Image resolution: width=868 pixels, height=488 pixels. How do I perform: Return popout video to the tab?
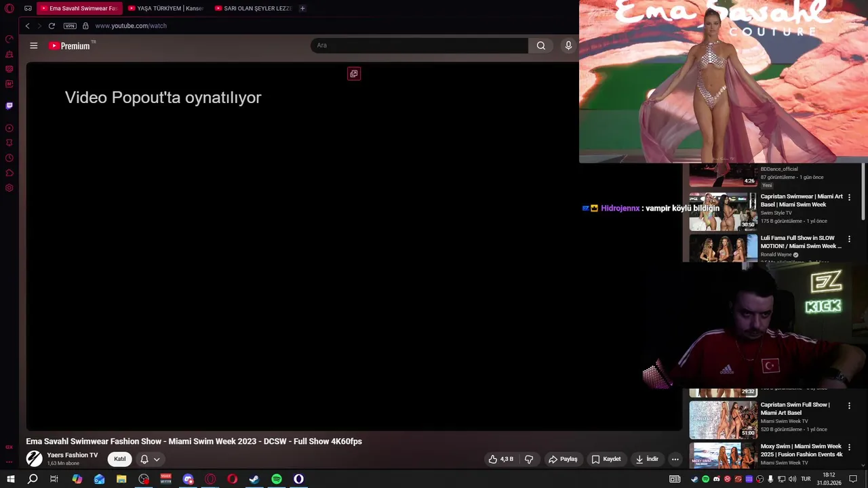pos(354,73)
